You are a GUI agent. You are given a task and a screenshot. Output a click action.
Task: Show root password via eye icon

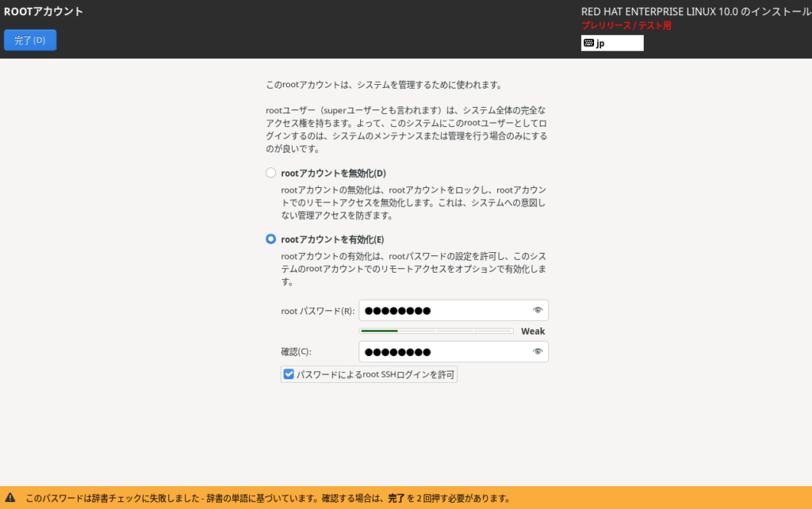(538, 310)
